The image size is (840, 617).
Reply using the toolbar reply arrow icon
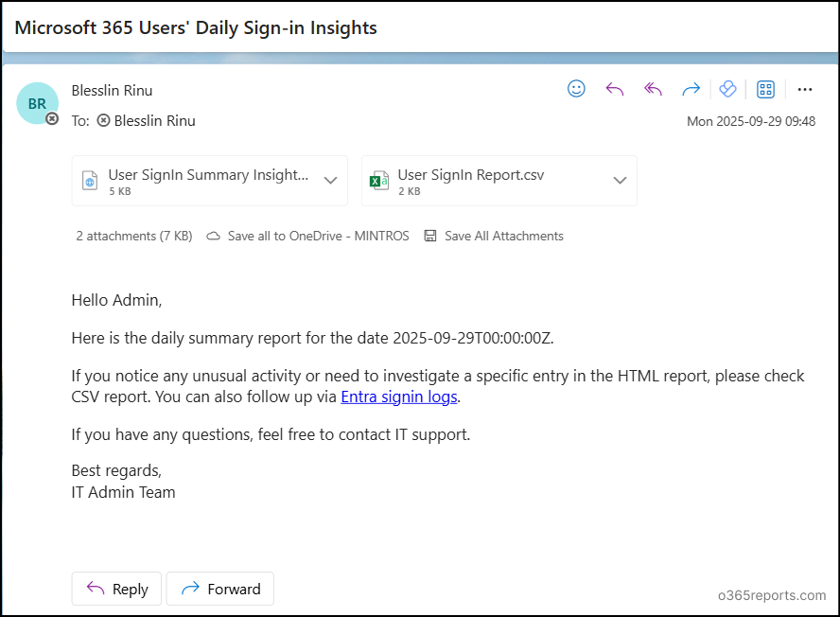(x=614, y=88)
